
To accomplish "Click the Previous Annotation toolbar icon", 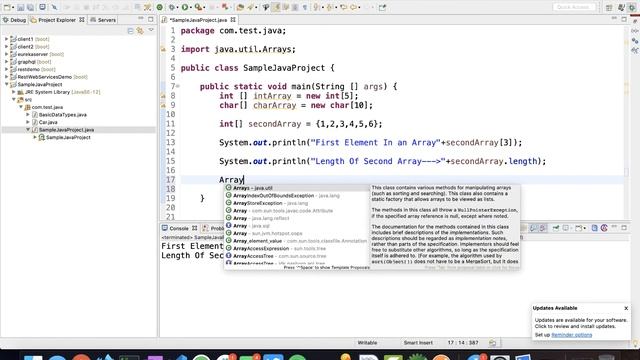I will click(329, 7).
